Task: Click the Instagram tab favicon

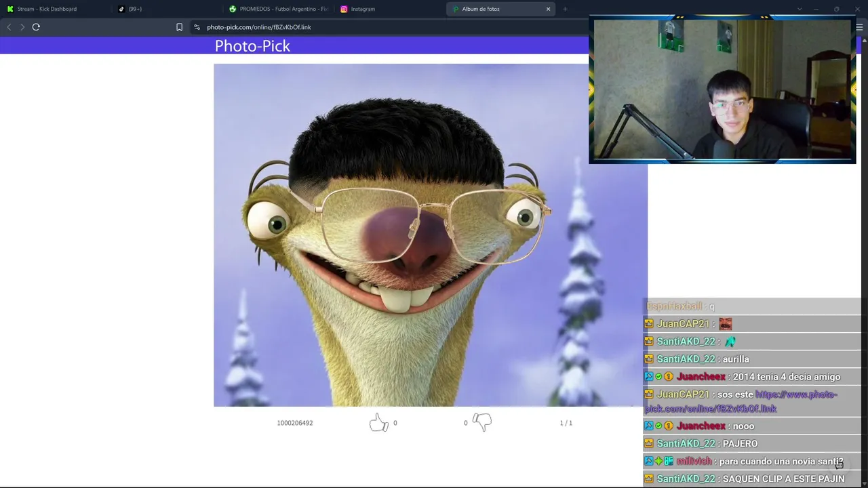Action: tap(344, 9)
